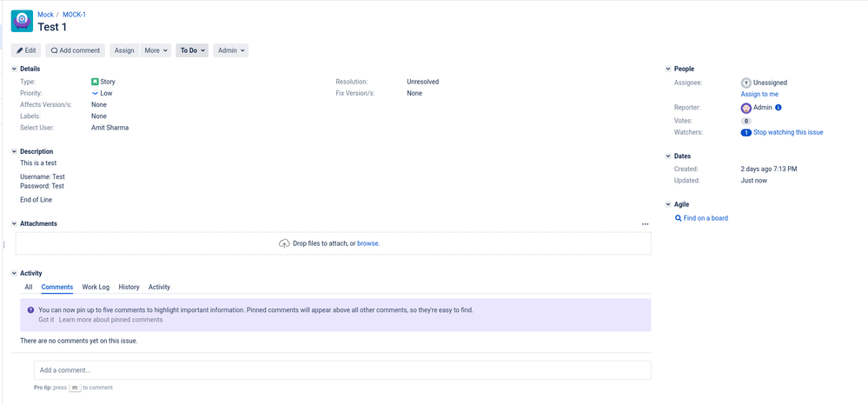Open the To Do status dropdown
This screenshot has height=405, width=868.
click(192, 50)
